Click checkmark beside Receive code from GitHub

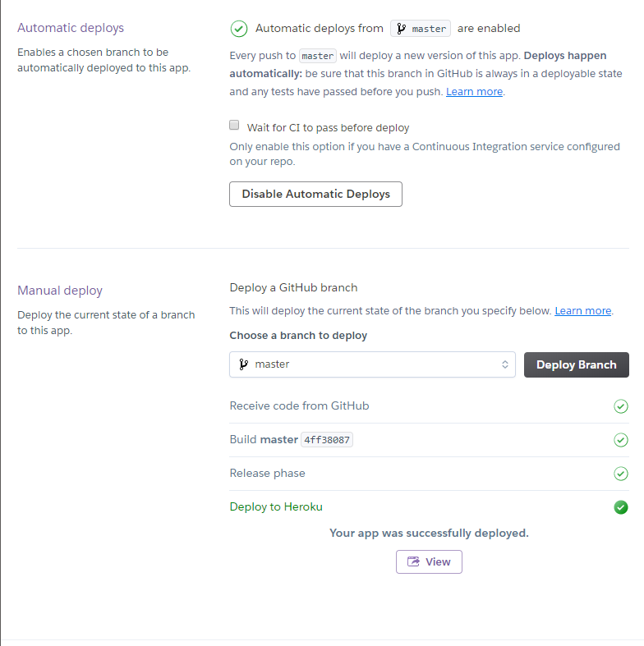(x=620, y=406)
